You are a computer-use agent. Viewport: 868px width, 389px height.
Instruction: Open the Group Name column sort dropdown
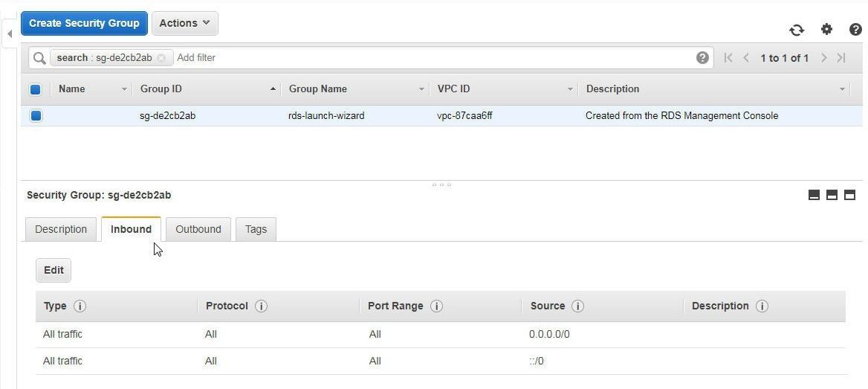tap(421, 89)
